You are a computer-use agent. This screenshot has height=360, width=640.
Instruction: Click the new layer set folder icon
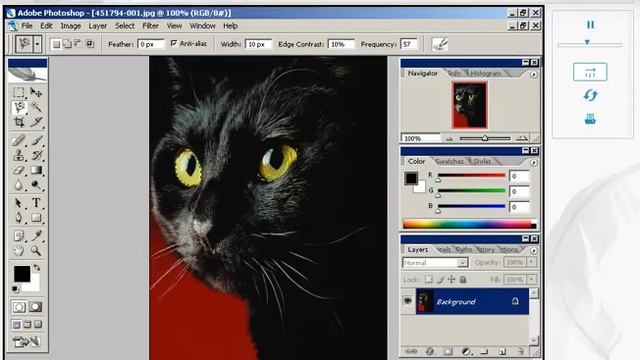pyautogui.click(x=484, y=351)
